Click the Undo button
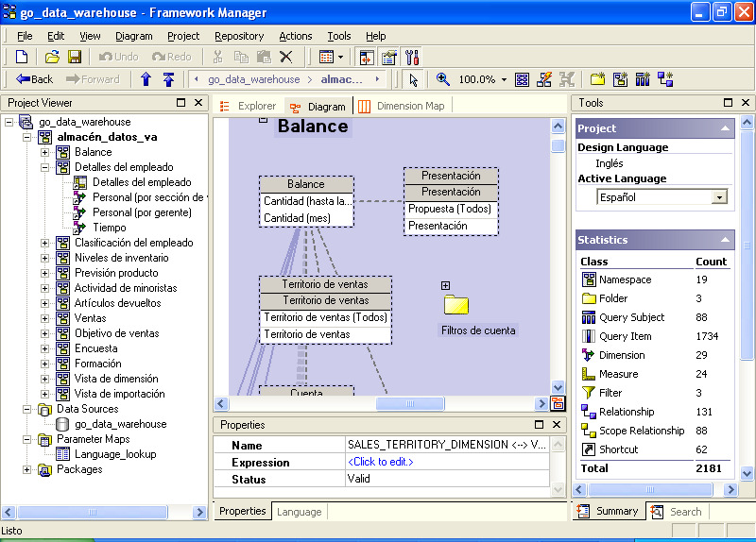 point(119,57)
